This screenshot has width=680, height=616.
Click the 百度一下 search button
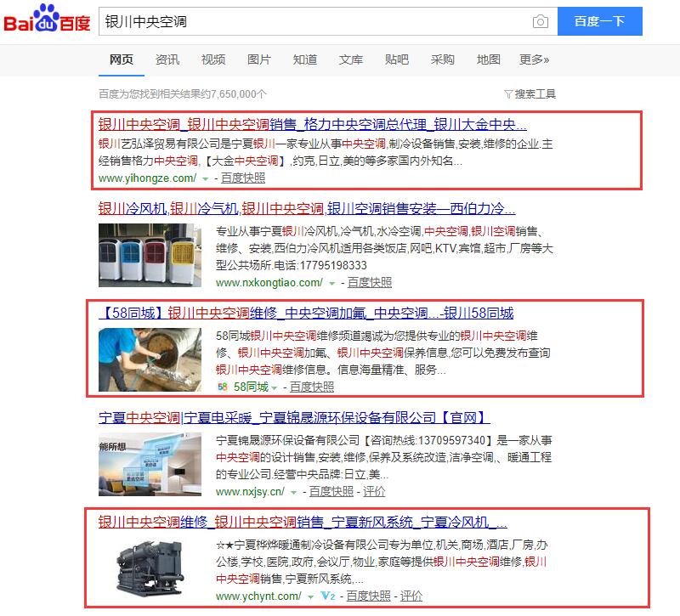(x=600, y=21)
